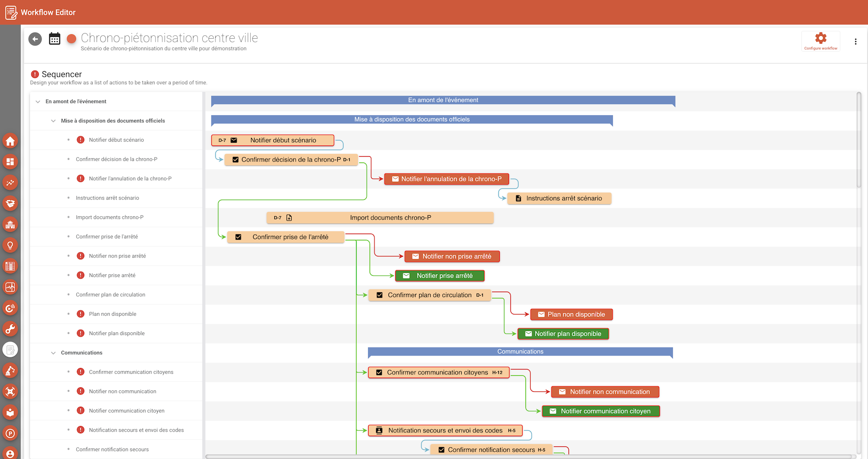Viewport: 868px width, 459px height.
Task: Collapse the En amont de l'événement group
Action: (x=38, y=102)
